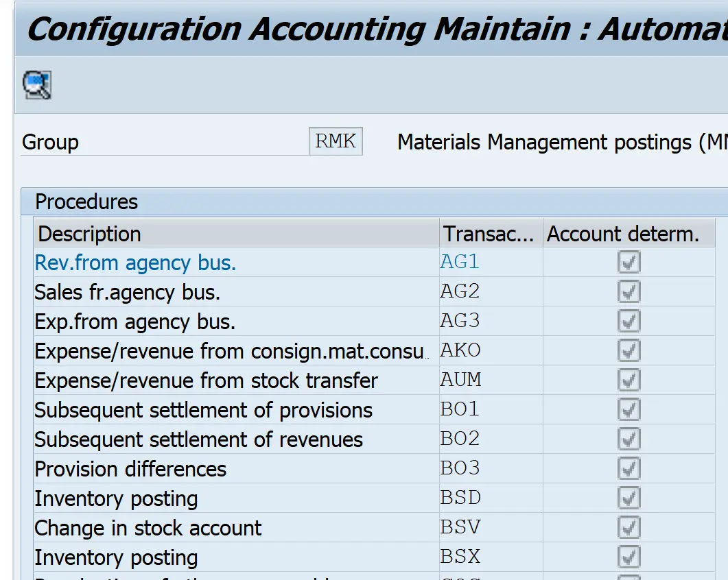Click transaction key BO3
Image resolution: width=728 pixels, height=580 pixels.
[x=460, y=468]
